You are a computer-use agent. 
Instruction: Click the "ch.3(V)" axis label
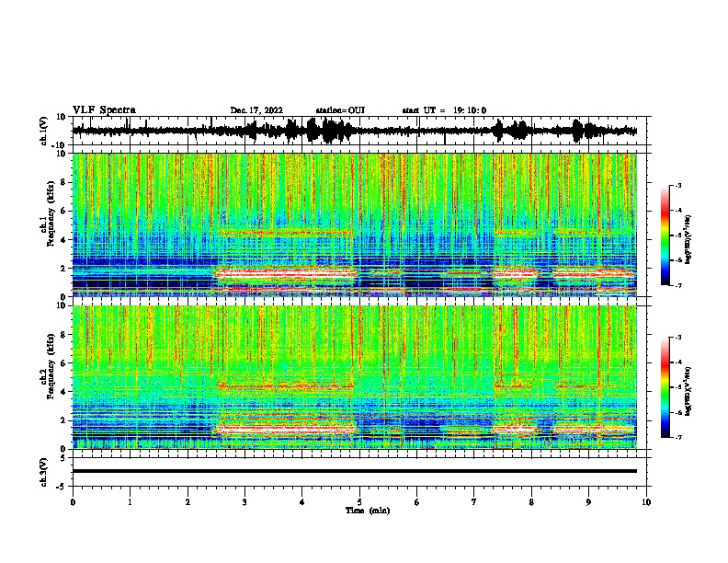44,472
